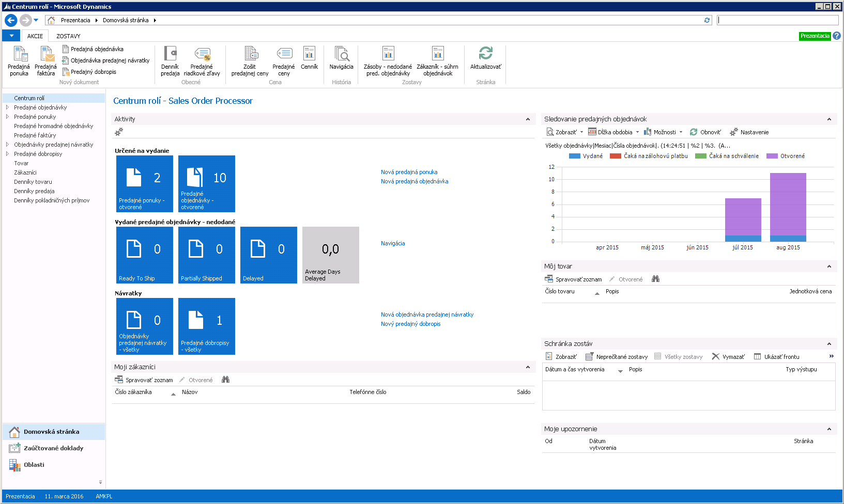Run Zákazník - súhrn objednávok report
The image size is (844, 504).
click(x=438, y=61)
